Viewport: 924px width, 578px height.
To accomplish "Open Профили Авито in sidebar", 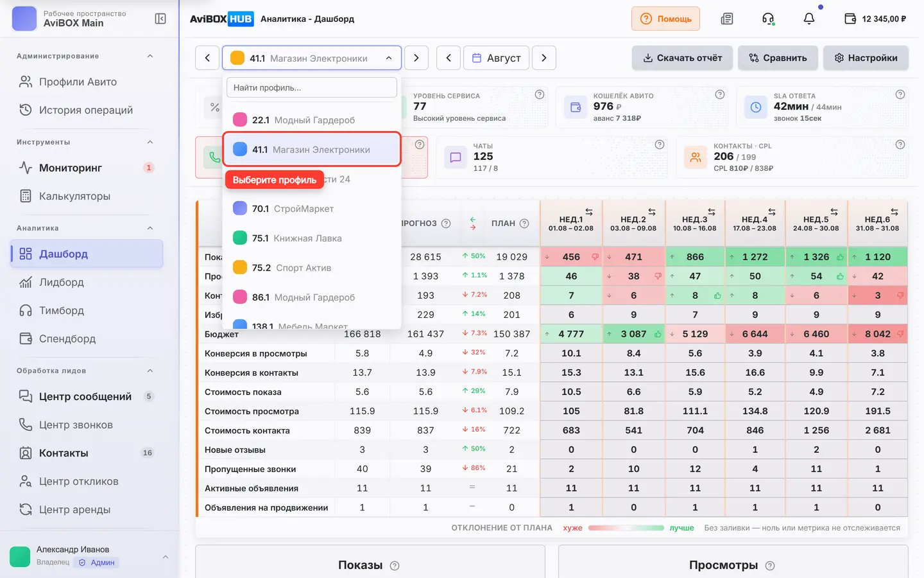I will 87,82.
